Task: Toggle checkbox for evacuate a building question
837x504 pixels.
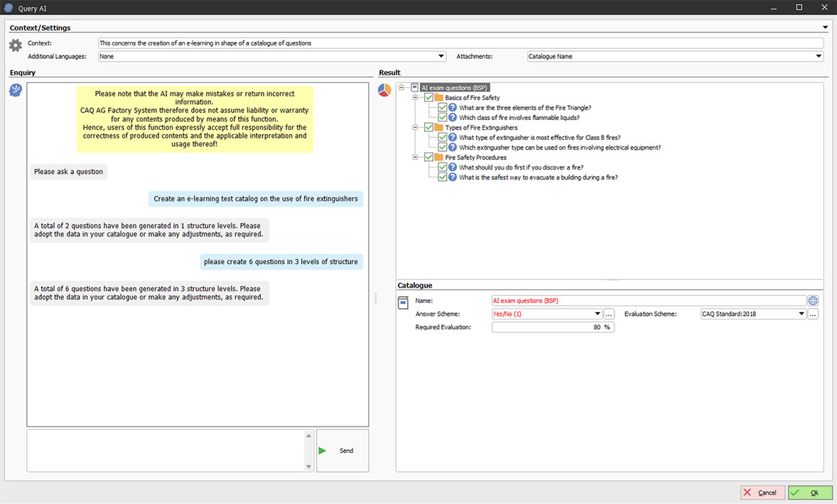Action: [443, 177]
